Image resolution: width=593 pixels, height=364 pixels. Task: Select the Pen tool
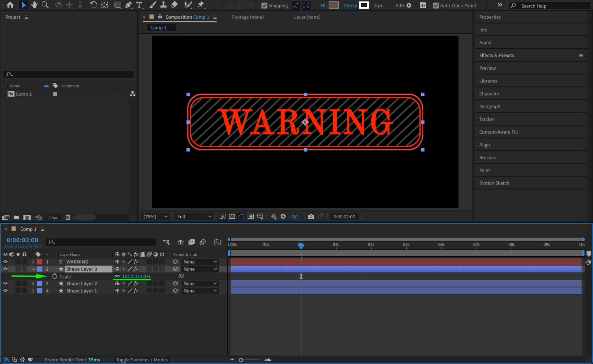128,5
